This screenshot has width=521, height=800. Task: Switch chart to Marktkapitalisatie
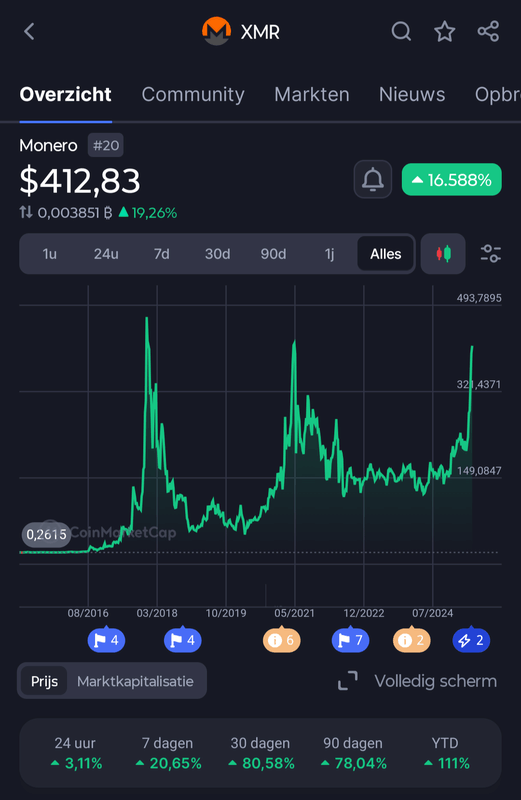coord(135,681)
